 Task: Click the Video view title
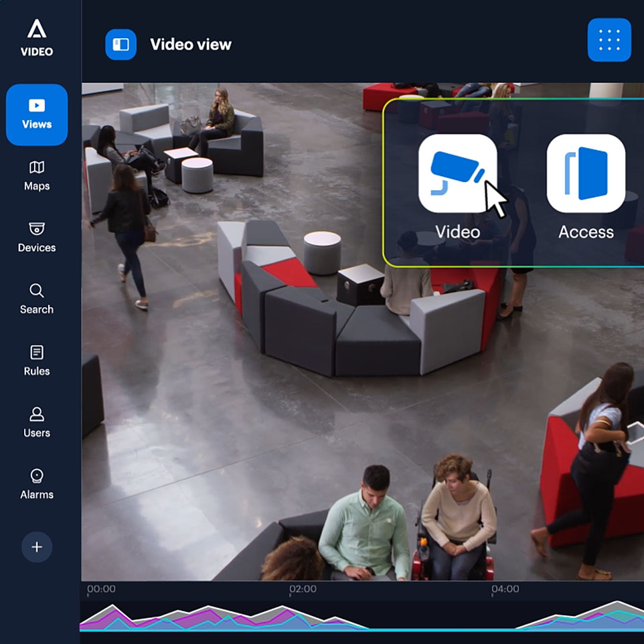pos(191,44)
